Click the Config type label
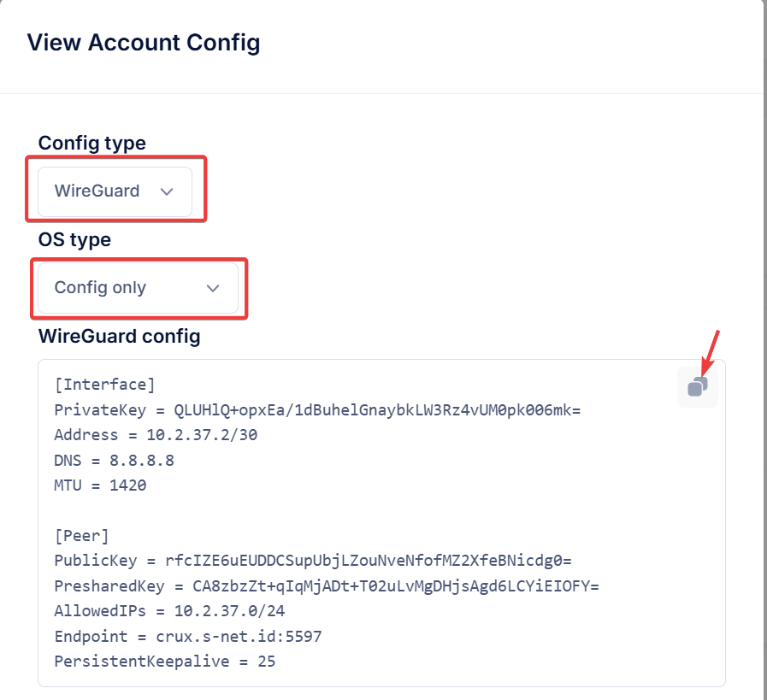Screen dimensions: 767x700 pos(92,144)
